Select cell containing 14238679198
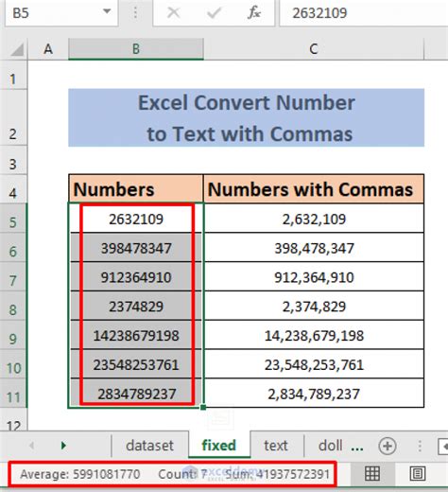 tap(136, 335)
